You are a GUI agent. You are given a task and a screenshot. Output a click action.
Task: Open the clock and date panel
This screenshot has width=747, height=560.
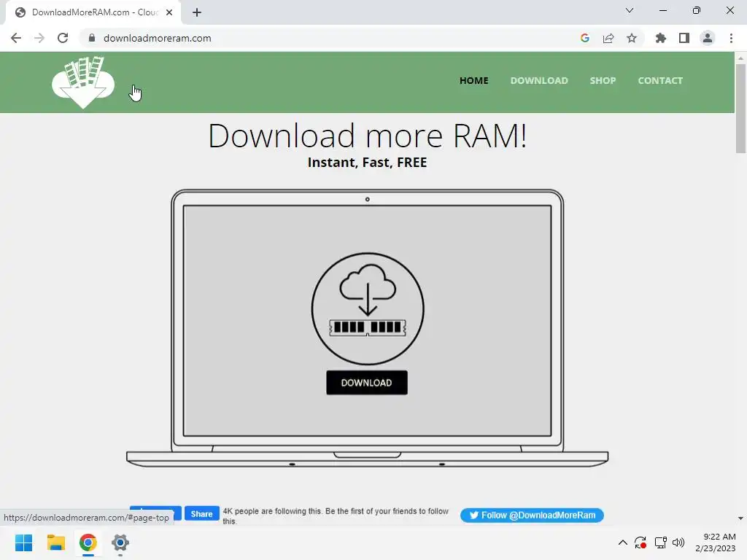[715, 542]
